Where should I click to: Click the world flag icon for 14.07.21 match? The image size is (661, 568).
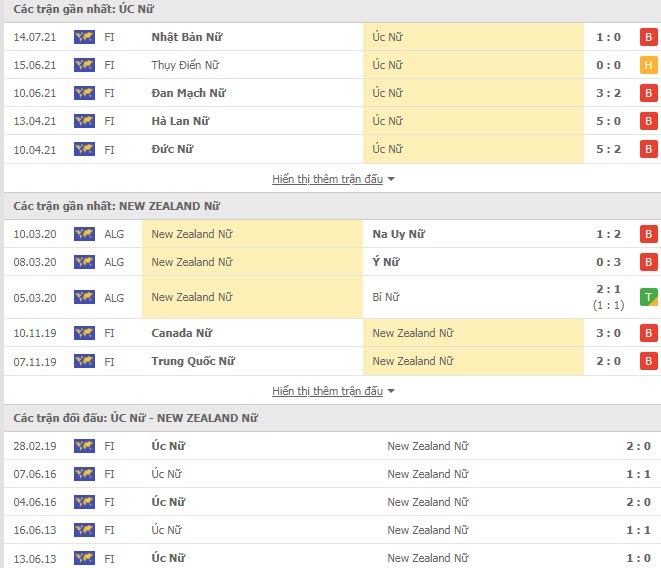coord(84,37)
